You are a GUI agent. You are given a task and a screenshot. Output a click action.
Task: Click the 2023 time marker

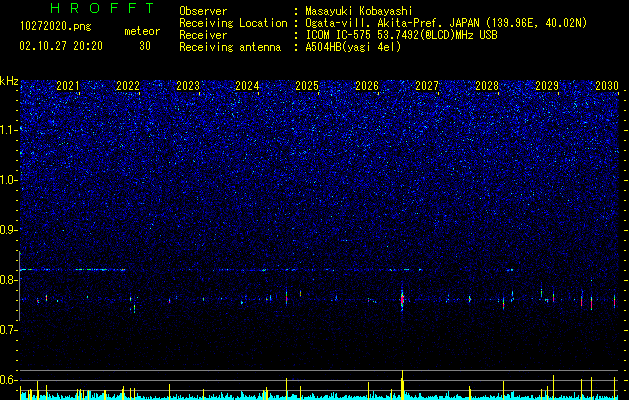point(188,86)
